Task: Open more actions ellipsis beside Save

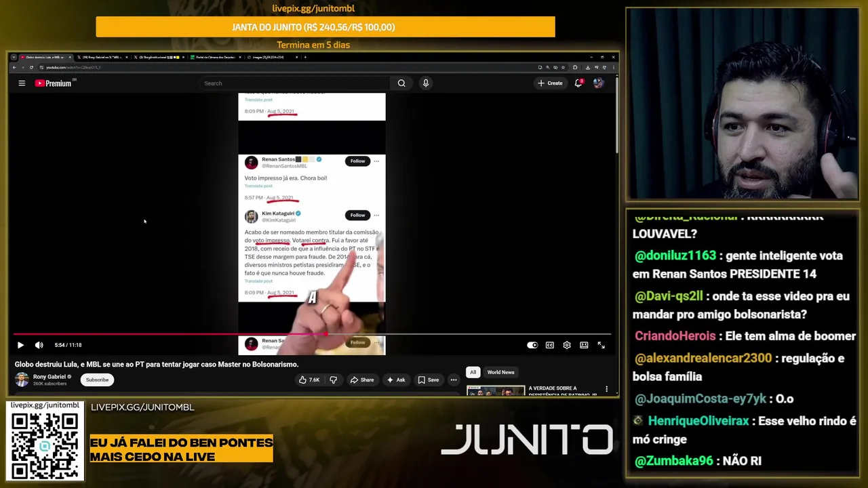Action: tap(453, 380)
